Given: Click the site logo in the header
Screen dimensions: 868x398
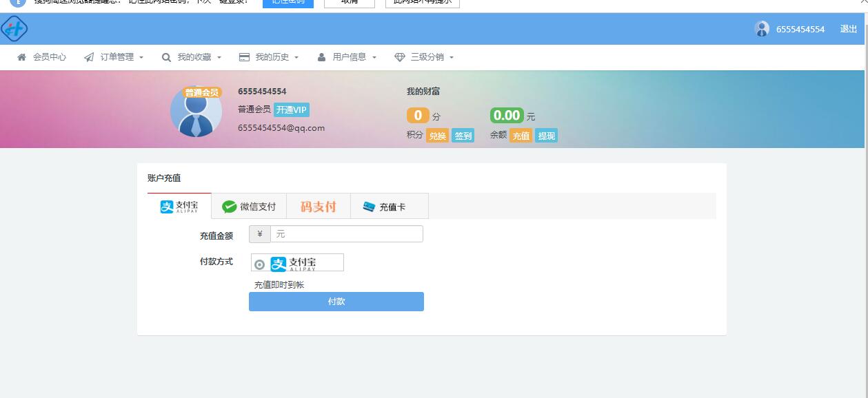Looking at the screenshot, I should point(14,29).
